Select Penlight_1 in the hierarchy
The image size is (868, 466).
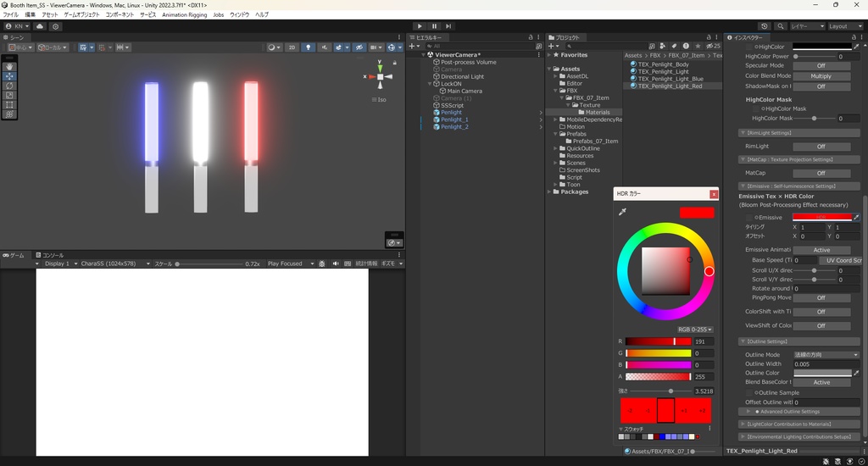(454, 119)
